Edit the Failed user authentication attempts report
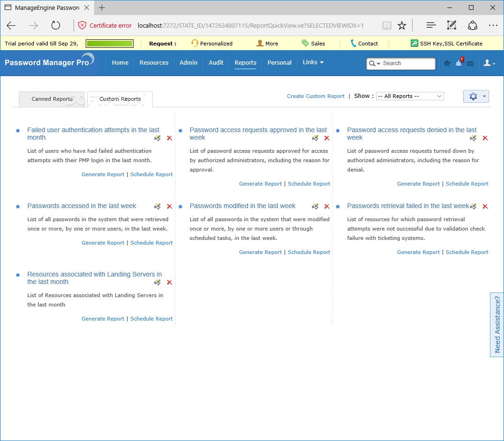The height and width of the screenshot is (441, 504). pyautogui.click(x=157, y=138)
